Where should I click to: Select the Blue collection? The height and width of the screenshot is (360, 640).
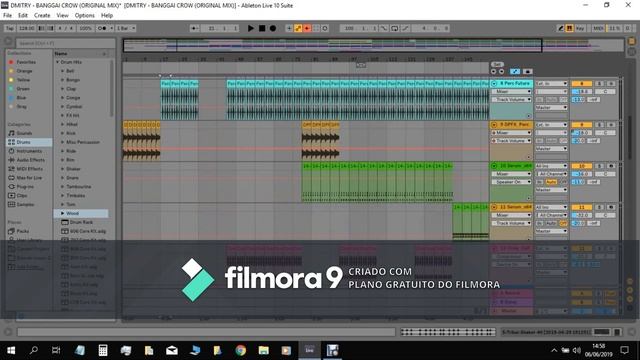[21, 98]
